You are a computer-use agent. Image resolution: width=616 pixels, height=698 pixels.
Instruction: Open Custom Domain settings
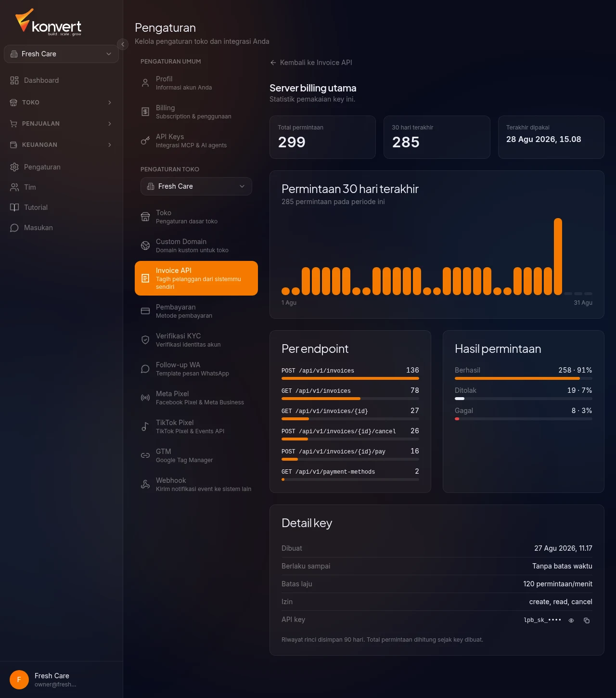point(196,246)
